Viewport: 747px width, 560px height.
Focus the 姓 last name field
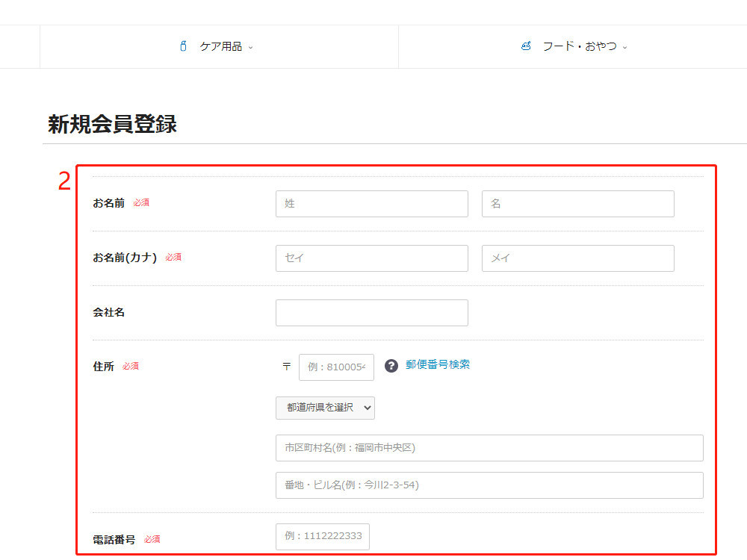point(371,204)
